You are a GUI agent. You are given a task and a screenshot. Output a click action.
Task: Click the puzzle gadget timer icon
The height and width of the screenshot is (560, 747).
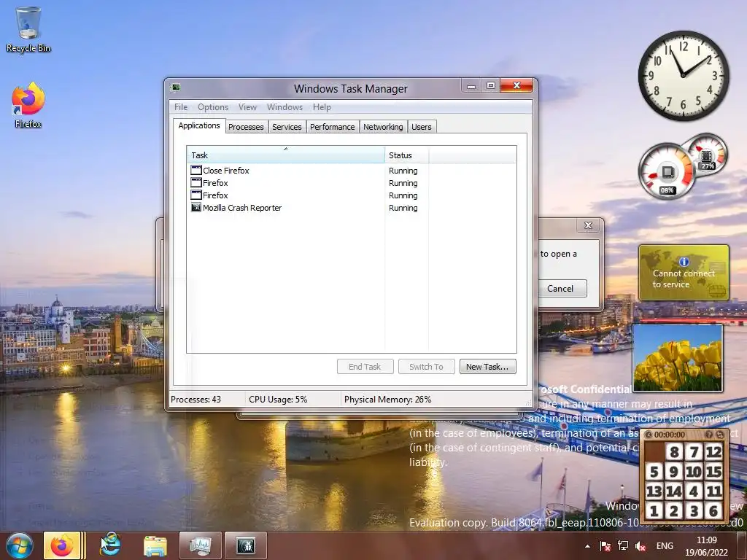pos(649,435)
